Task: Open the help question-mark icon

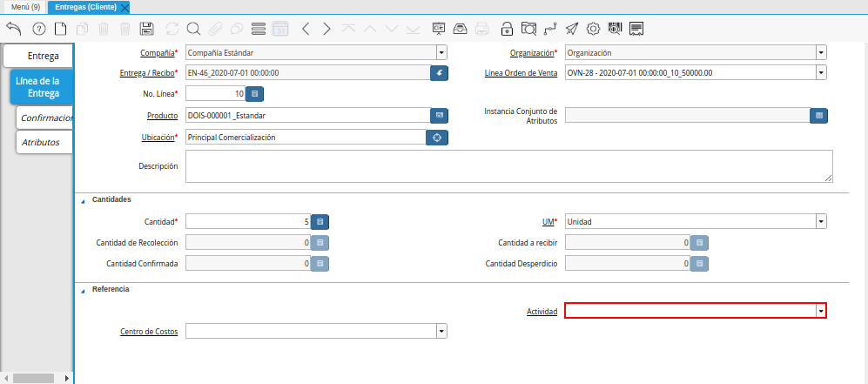Action: click(x=39, y=29)
